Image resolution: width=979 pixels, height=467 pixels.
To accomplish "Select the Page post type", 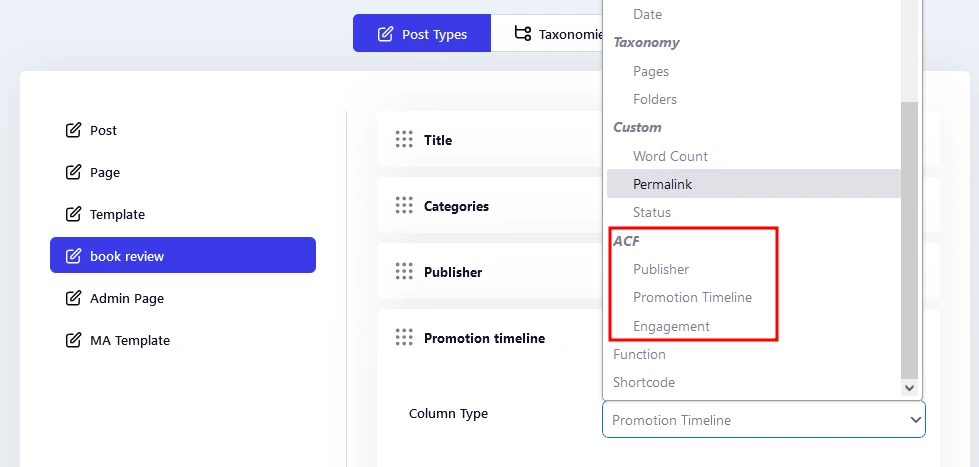I will (183, 172).
